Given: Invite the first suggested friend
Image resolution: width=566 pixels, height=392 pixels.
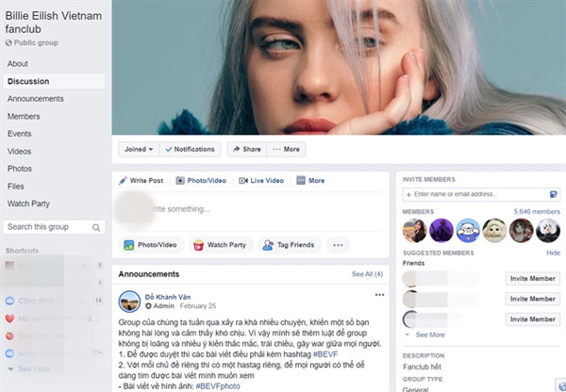Looking at the screenshot, I should 533,279.
